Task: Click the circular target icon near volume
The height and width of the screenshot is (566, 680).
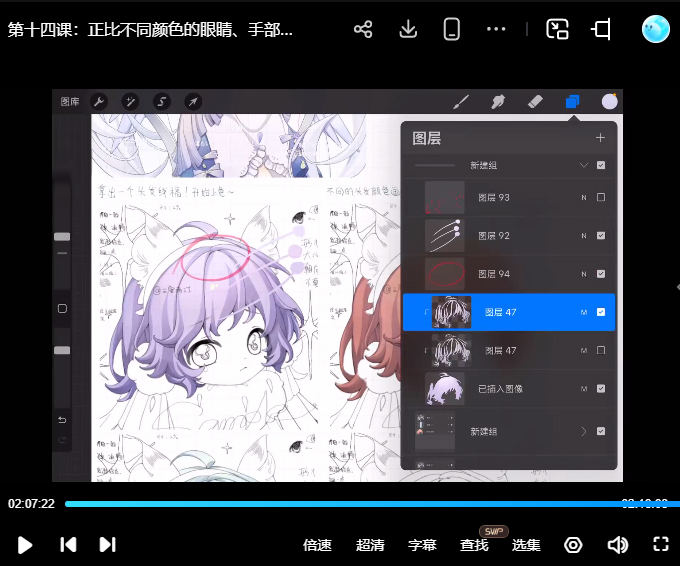Action: [573, 545]
